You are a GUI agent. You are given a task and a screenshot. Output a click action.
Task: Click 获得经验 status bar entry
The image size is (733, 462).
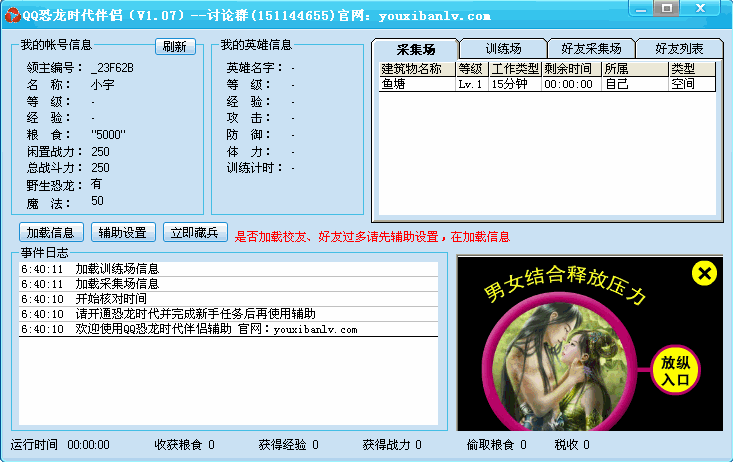tap(288, 444)
